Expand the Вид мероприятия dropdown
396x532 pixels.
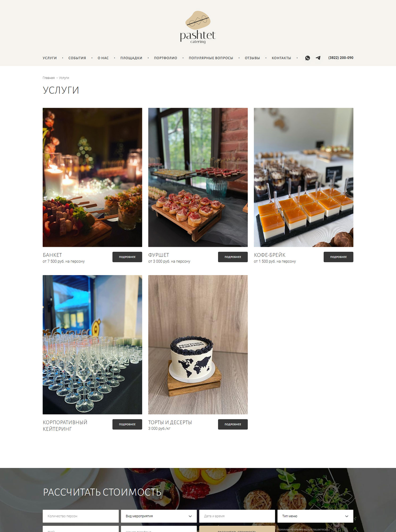click(x=159, y=516)
